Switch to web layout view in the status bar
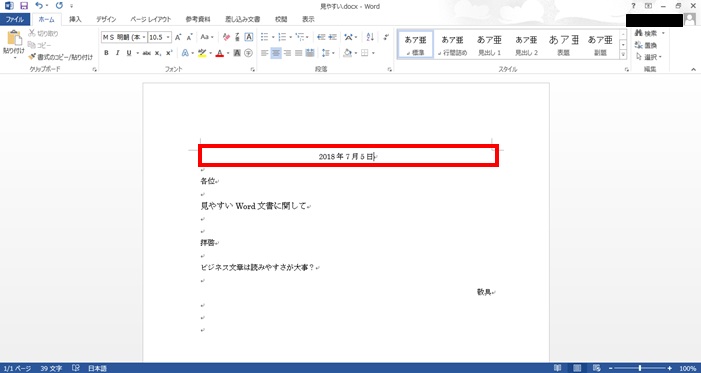This screenshot has width=701, height=373. pos(597,369)
